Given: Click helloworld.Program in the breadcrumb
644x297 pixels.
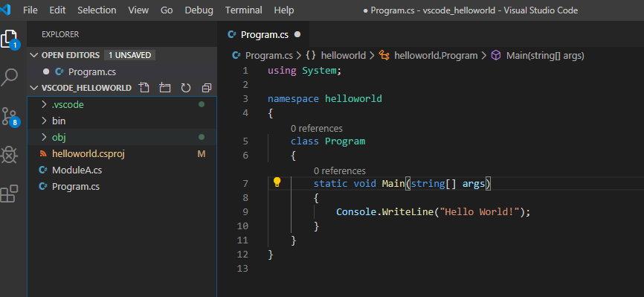Looking at the screenshot, I should pyautogui.click(x=436, y=55).
